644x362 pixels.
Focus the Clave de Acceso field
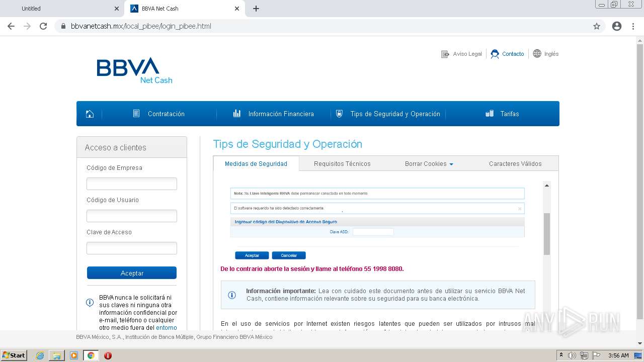(x=132, y=248)
